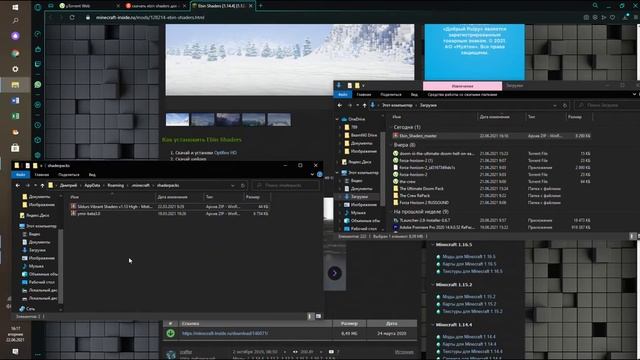Image resolution: width=640 pixels, height=360 pixels.
Task: Open the OptiFine HD link
Action: click(x=225, y=153)
